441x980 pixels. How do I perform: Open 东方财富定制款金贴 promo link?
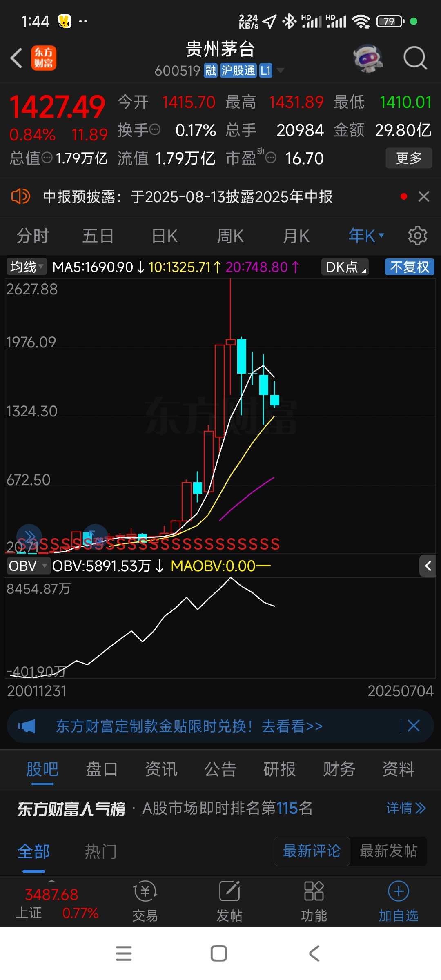tap(189, 726)
